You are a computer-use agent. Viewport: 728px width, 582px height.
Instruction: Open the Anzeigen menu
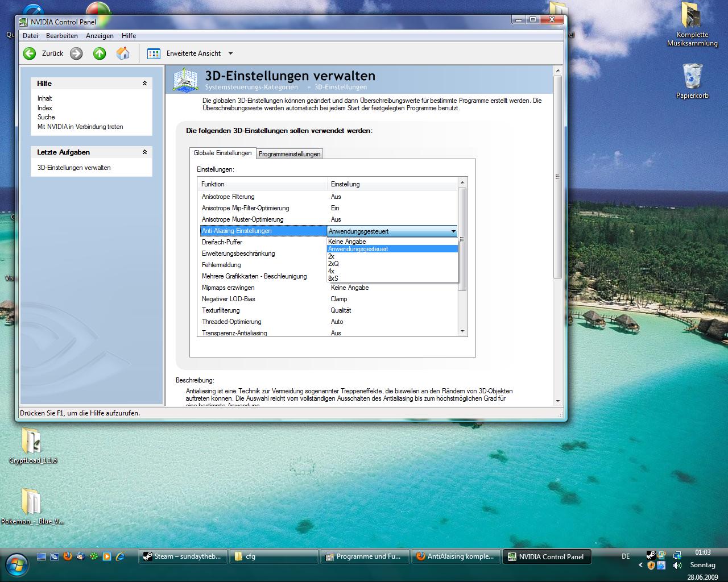pos(100,35)
